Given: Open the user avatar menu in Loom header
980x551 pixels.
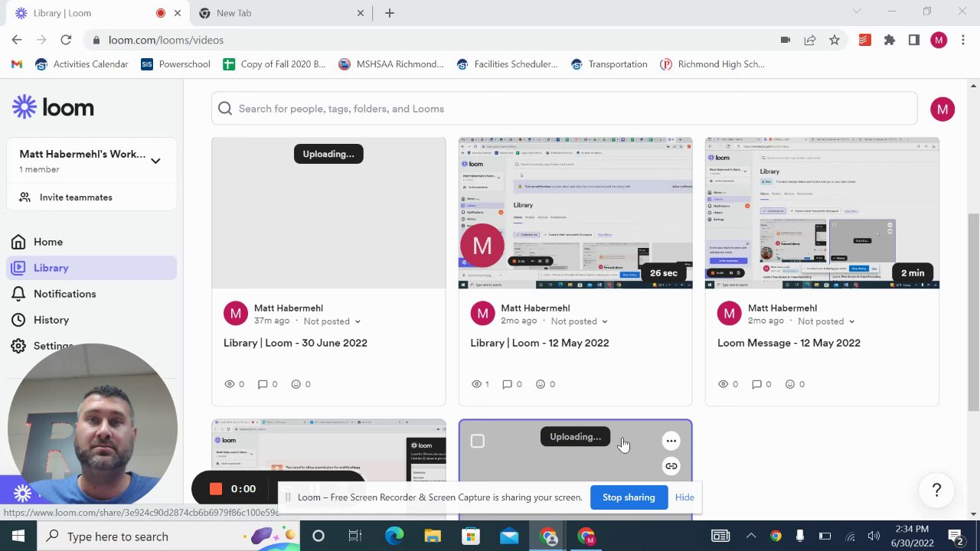Looking at the screenshot, I should tap(942, 109).
